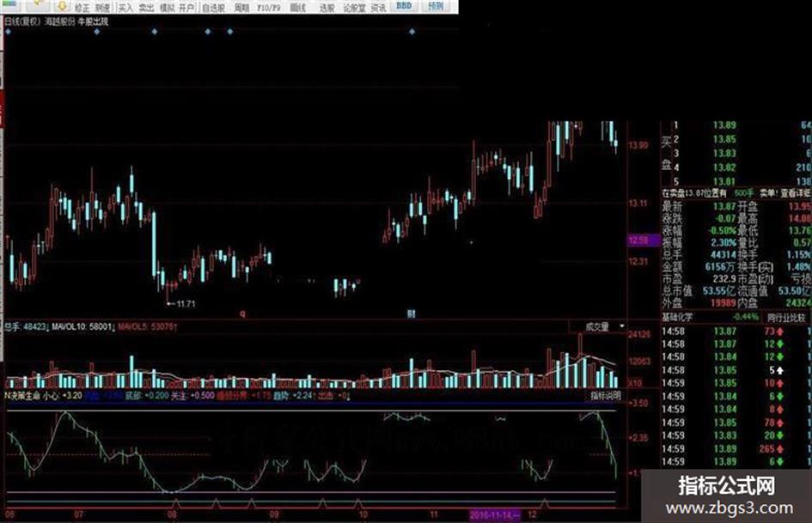The width and height of the screenshot is (812, 523).
Task: Open the BBD indicator button
Action: click(x=404, y=6)
